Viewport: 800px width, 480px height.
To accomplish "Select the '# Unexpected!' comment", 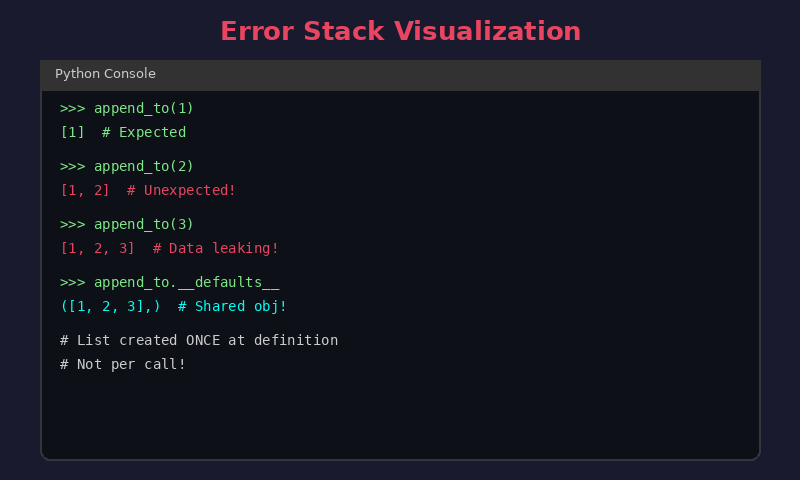I will (x=181, y=190).
